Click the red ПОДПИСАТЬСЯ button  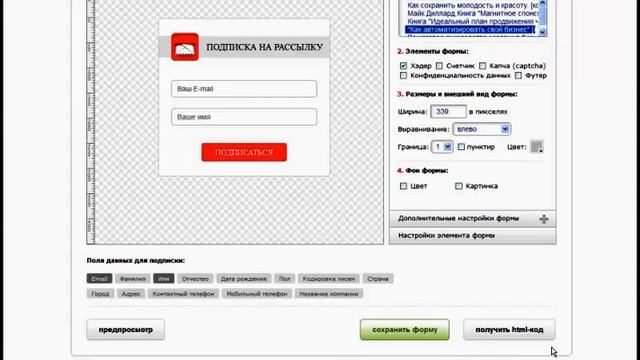pyautogui.click(x=244, y=152)
